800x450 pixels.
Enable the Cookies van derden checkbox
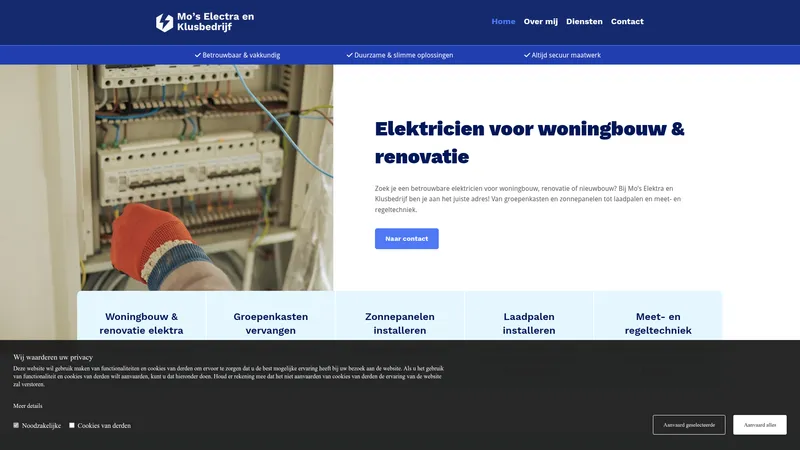pos(71,425)
